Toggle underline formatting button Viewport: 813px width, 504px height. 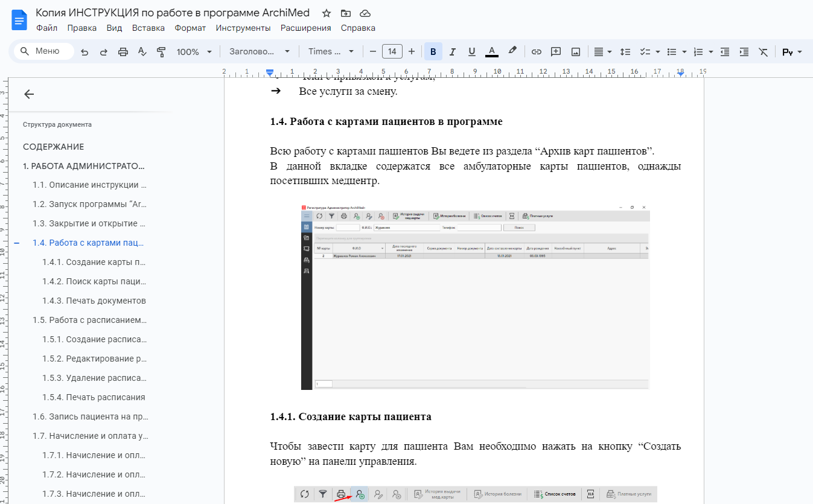472,52
